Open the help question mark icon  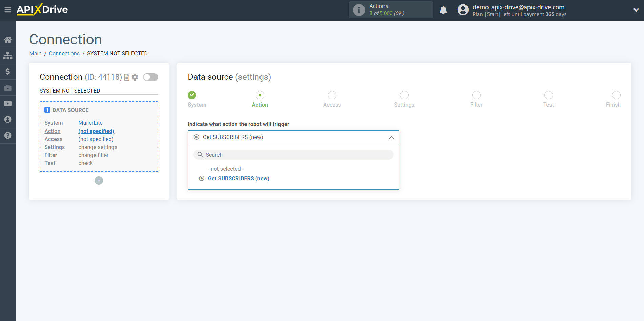[8, 135]
